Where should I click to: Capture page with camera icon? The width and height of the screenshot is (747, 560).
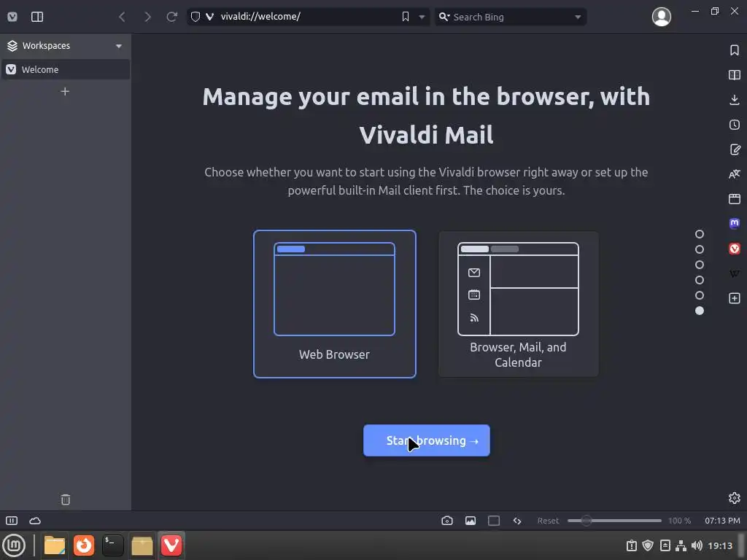click(x=447, y=521)
